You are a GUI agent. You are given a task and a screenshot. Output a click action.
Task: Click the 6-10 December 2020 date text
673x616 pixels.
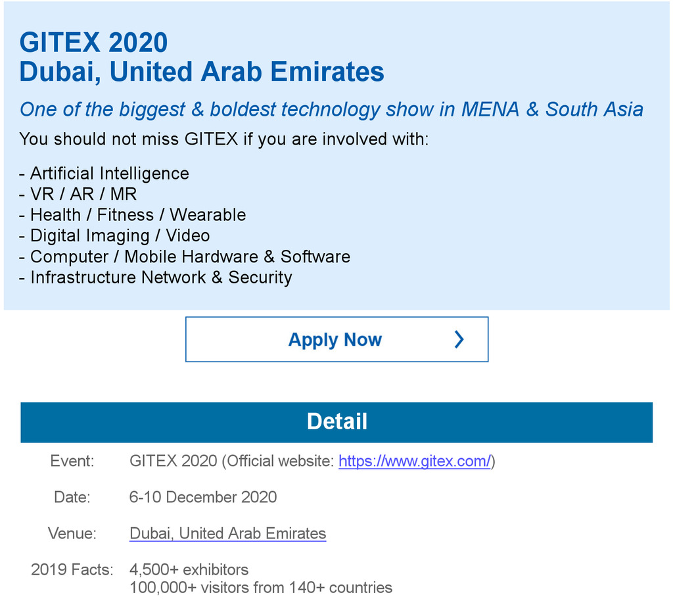click(x=203, y=497)
